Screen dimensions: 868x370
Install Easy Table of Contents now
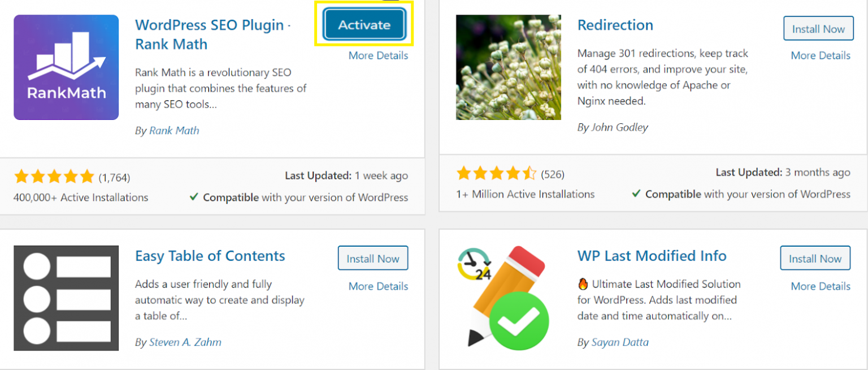pos(373,259)
